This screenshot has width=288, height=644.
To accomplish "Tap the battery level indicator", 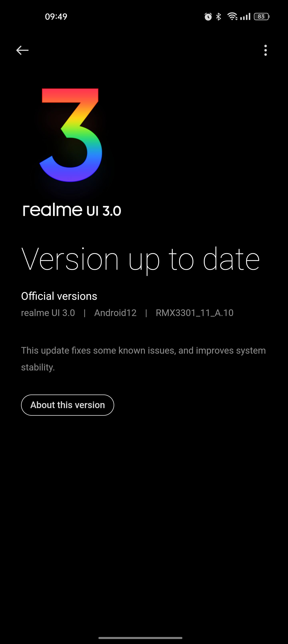I will tap(261, 16).
